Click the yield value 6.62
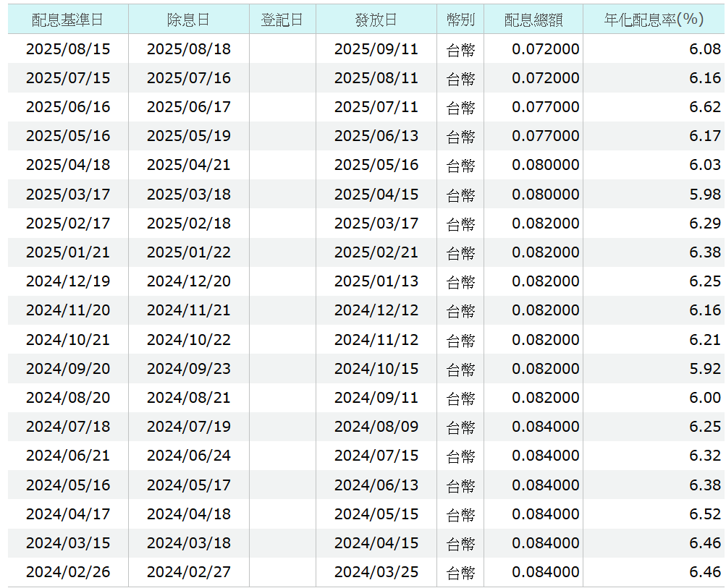The image size is (726, 588). pos(705,107)
